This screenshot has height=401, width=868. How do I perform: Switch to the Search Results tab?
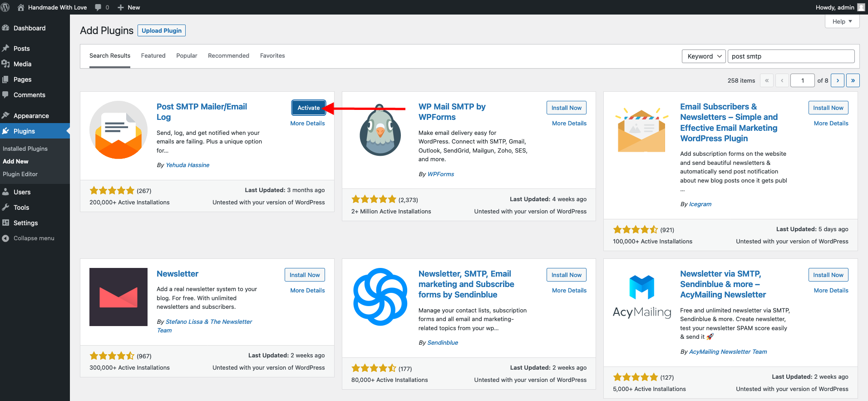click(x=110, y=56)
